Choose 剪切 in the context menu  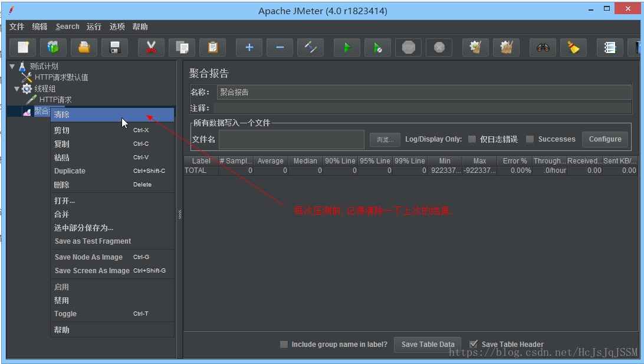pyautogui.click(x=112, y=130)
